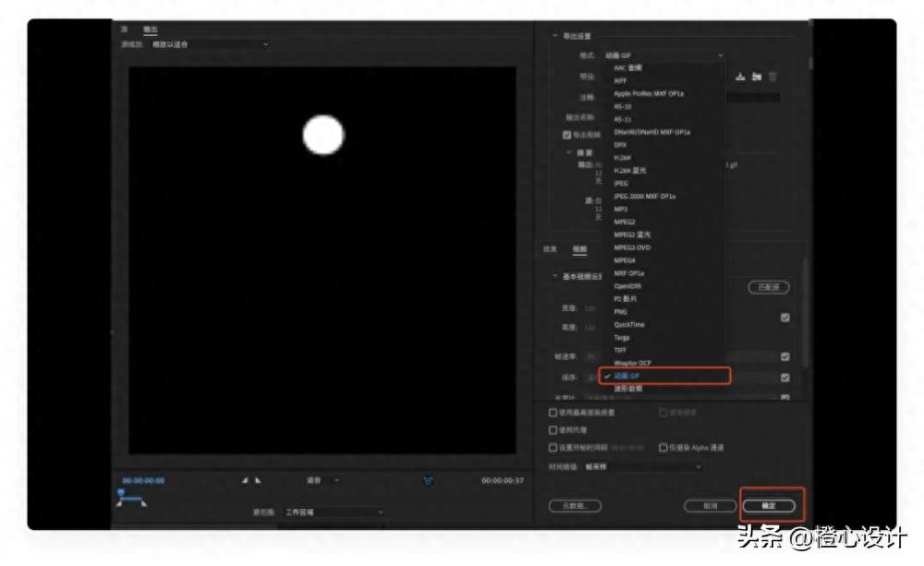Switch to the 效果 tab
The width and height of the screenshot is (924, 566).
(550, 249)
